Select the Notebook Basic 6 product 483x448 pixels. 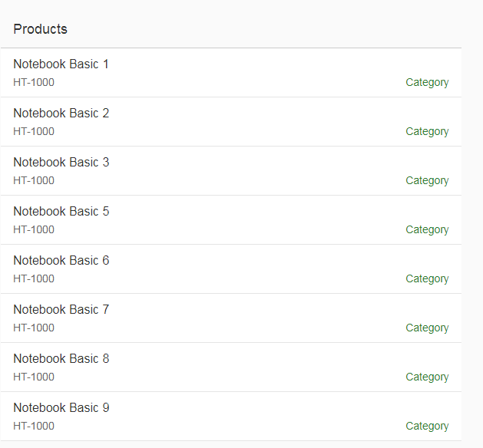pyautogui.click(x=61, y=261)
